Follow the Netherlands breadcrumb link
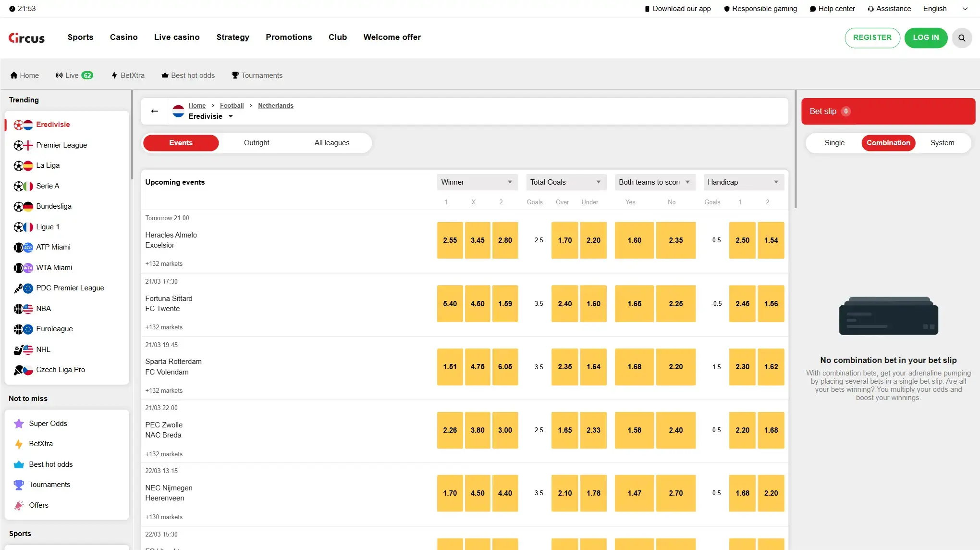This screenshot has height=550, width=980. (x=276, y=105)
